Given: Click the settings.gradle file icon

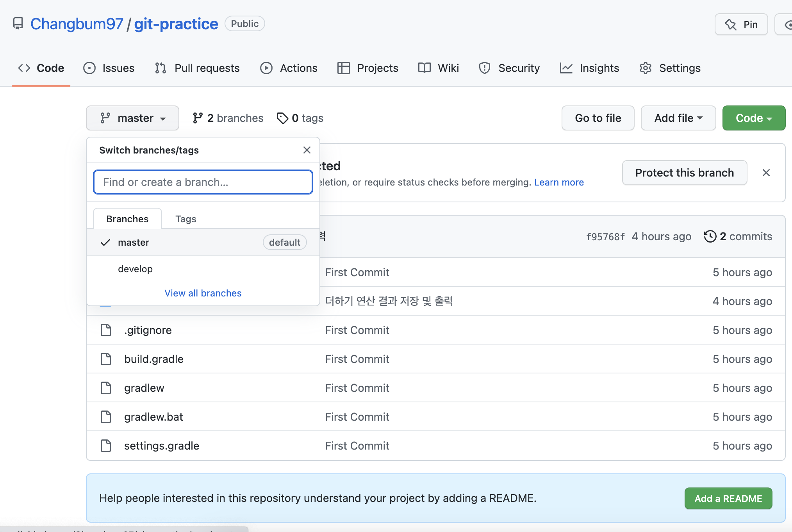Looking at the screenshot, I should [x=106, y=446].
